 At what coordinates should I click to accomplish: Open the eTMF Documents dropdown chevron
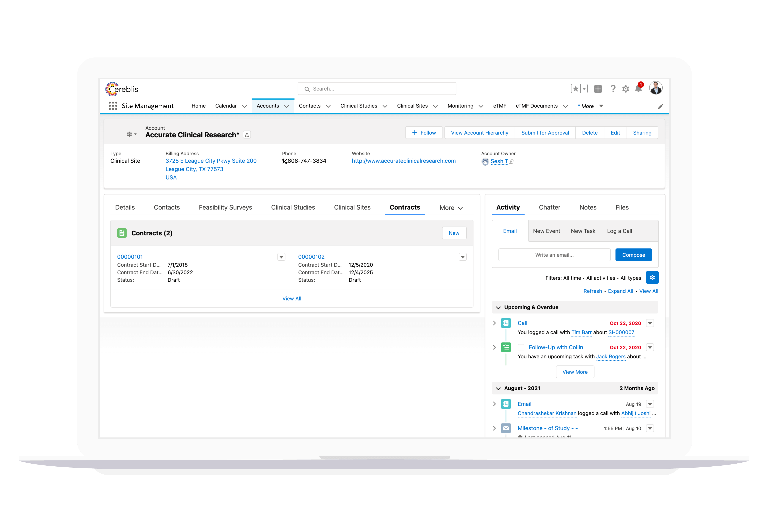coord(565,106)
